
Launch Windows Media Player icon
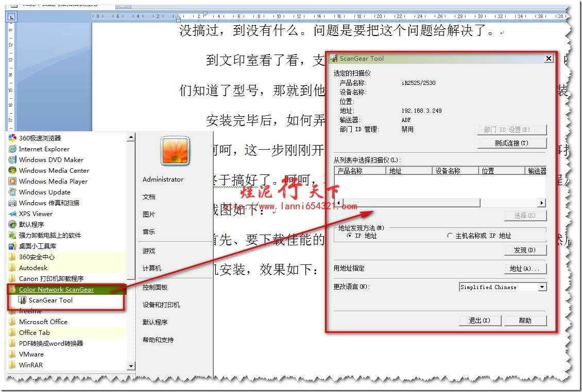[12, 181]
